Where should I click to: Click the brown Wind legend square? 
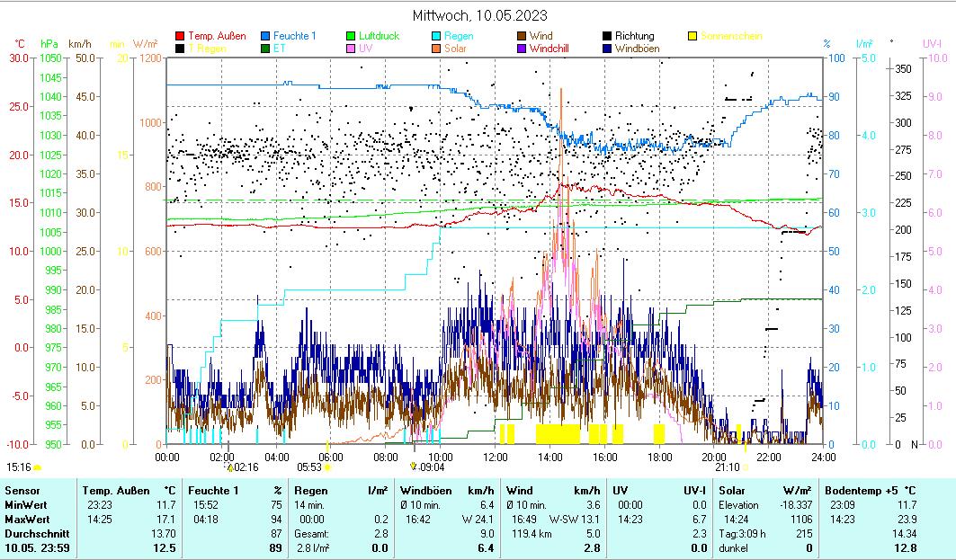pyautogui.click(x=522, y=37)
